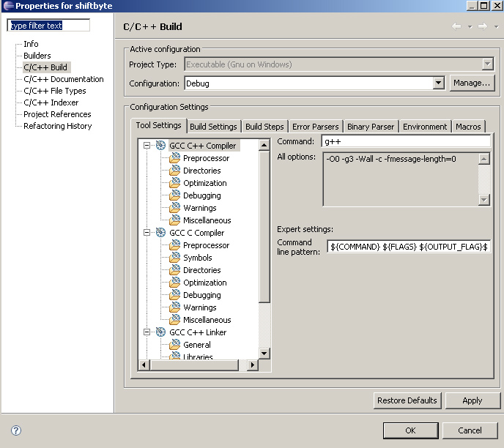Switch to the Build Steps tab
Viewport: 504px width, 448px height.
[264, 127]
